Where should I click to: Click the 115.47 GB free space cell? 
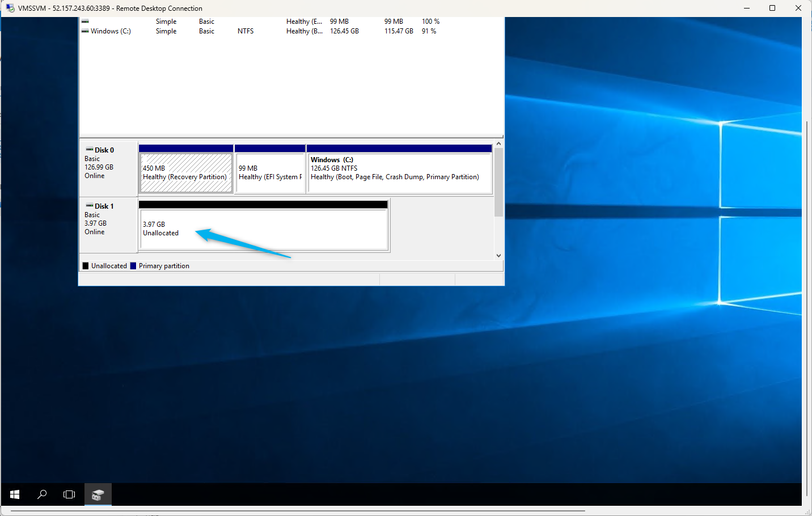[399, 31]
